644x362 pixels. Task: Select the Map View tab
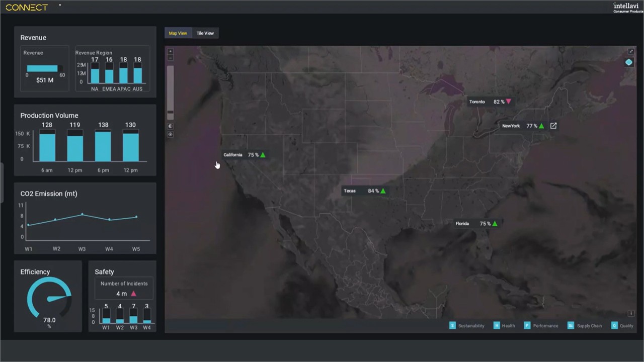[x=178, y=33]
